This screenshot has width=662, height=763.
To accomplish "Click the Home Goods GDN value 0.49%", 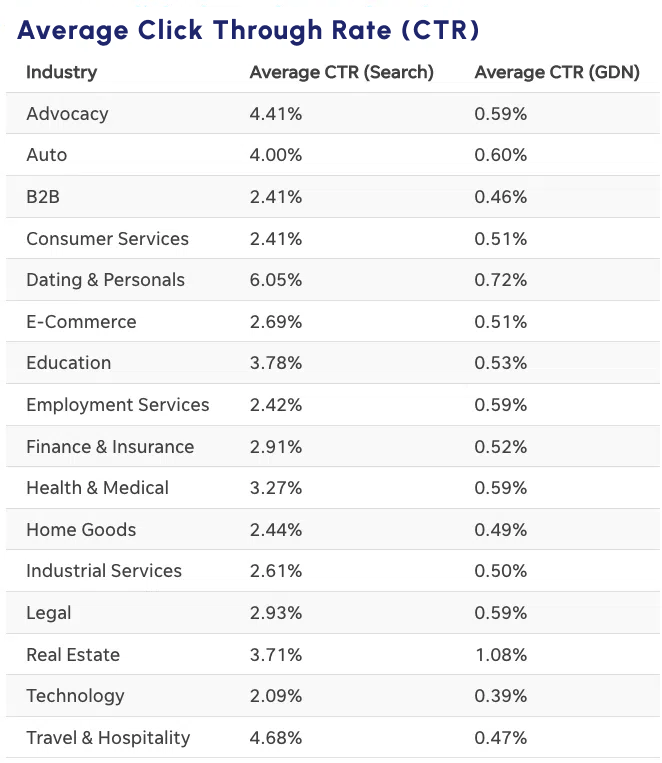I will click(500, 530).
